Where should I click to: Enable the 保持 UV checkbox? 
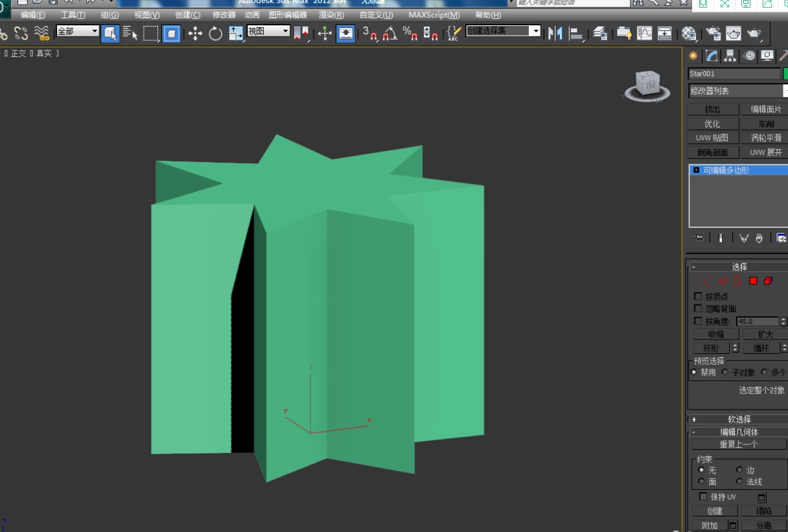(704, 496)
